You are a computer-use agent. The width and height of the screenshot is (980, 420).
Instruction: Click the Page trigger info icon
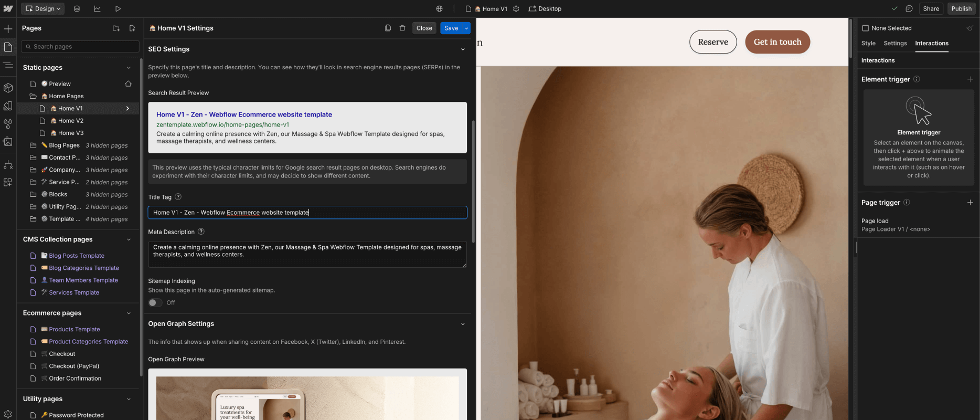[907, 202]
